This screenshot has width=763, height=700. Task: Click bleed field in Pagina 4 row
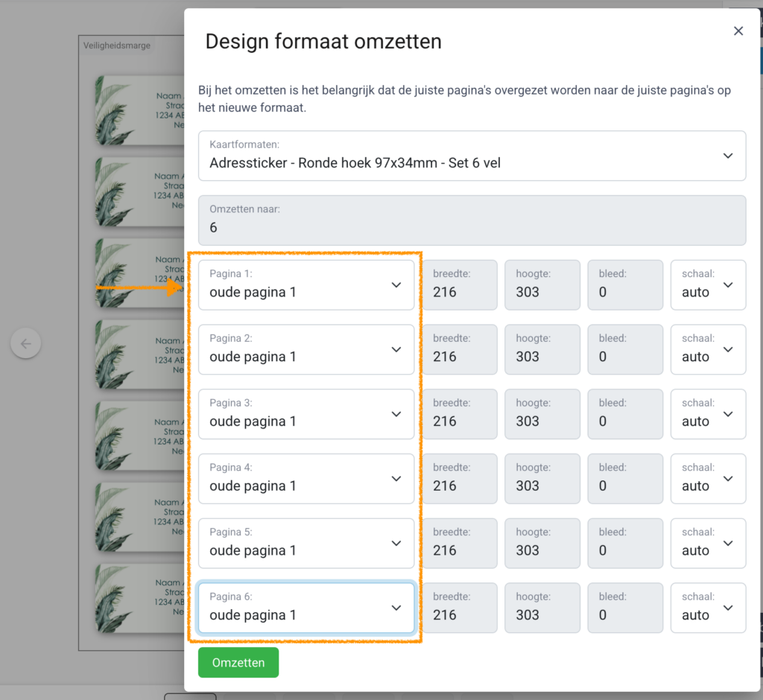(x=624, y=479)
